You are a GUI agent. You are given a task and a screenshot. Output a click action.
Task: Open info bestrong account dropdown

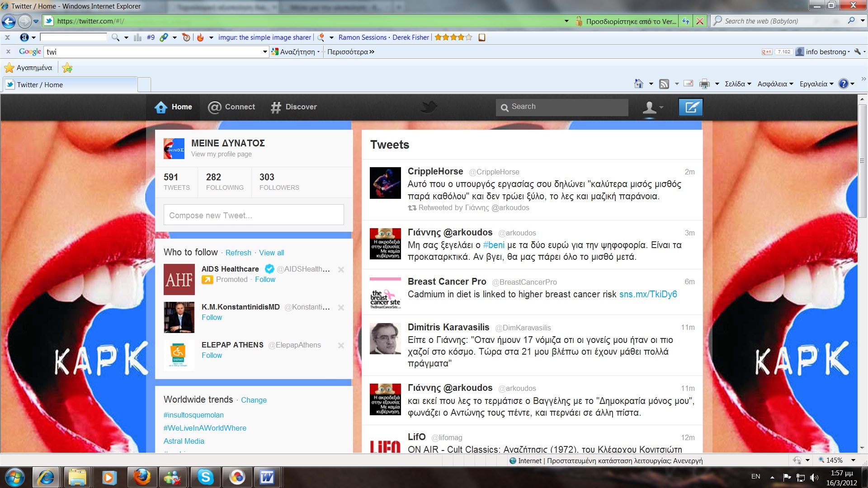[x=823, y=52]
